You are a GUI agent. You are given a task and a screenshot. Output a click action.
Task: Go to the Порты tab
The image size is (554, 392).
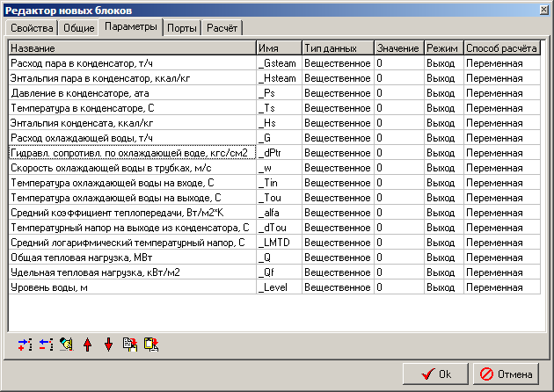coord(182,28)
